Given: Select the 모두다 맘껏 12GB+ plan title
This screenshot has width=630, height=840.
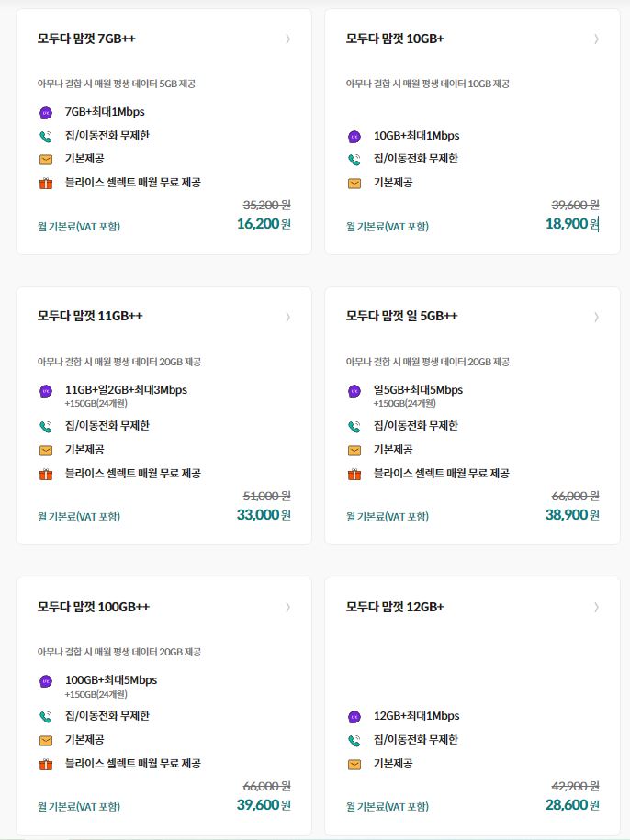Looking at the screenshot, I should pos(395,607).
